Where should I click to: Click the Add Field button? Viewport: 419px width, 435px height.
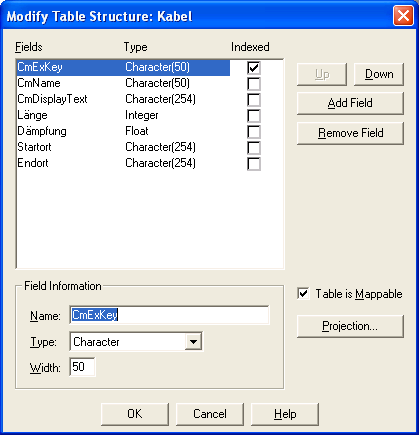click(x=350, y=103)
